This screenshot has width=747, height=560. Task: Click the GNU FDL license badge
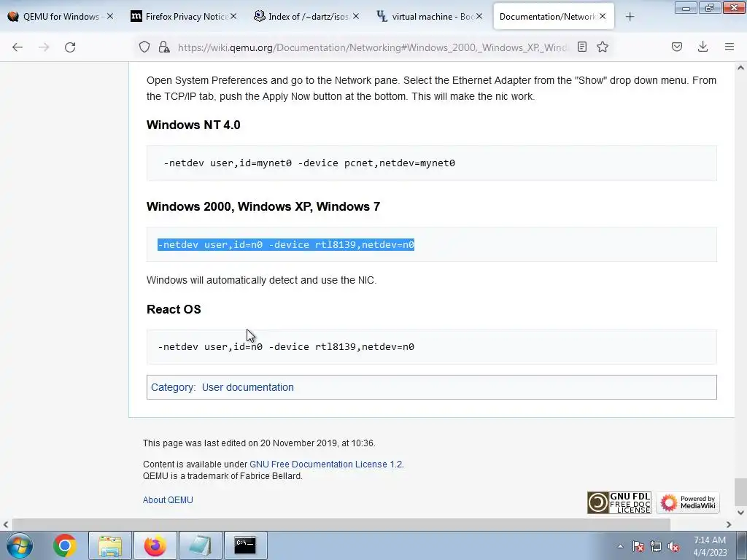coord(619,503)
